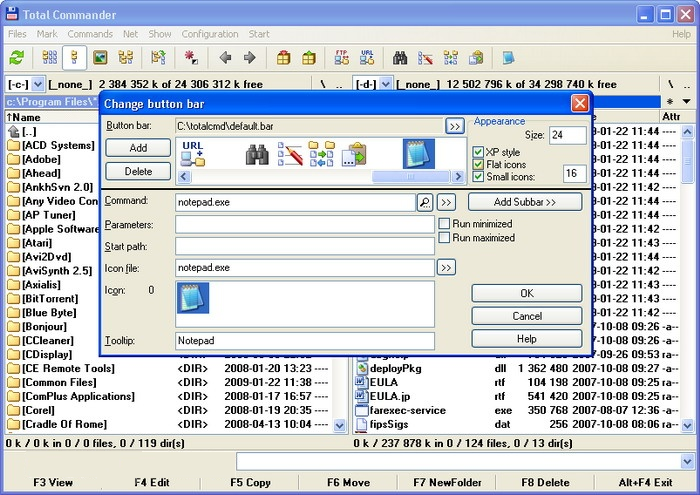The image size is (700, 495).
Task: Open the URL new connection toolbar icon
Action: coord(367,58)
